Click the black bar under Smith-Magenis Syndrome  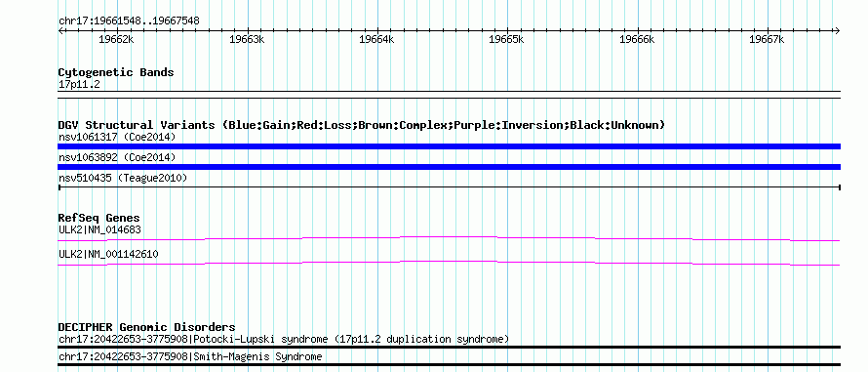(x=449, y=365)
